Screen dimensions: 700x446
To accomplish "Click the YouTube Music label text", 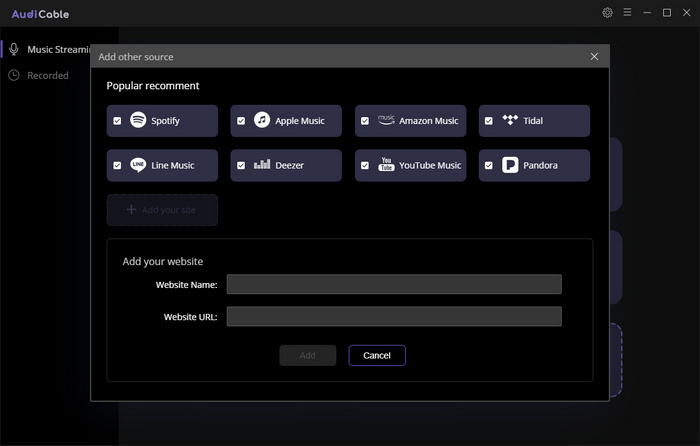I will [430, 166].
